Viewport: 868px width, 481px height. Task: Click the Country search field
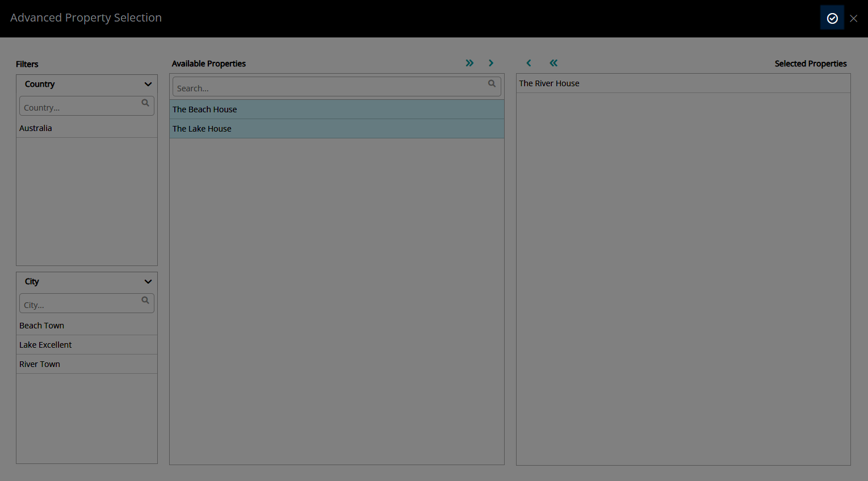(x=87, y=106)
